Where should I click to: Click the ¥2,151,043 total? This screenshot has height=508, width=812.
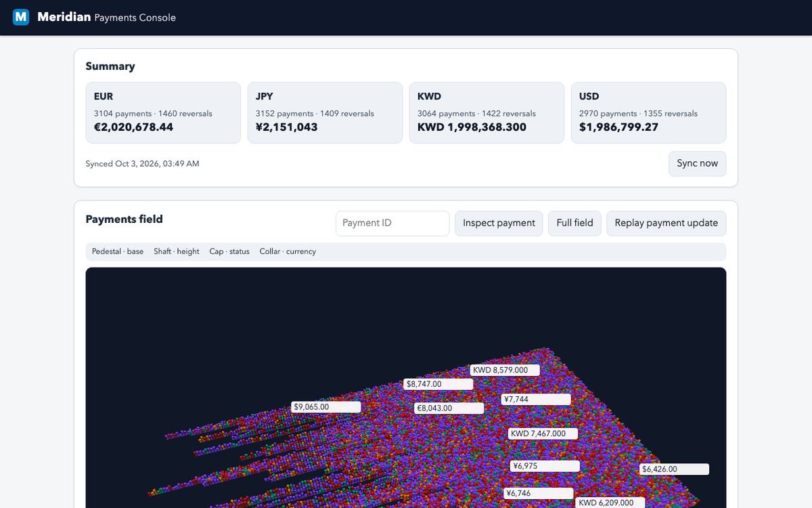287,127
